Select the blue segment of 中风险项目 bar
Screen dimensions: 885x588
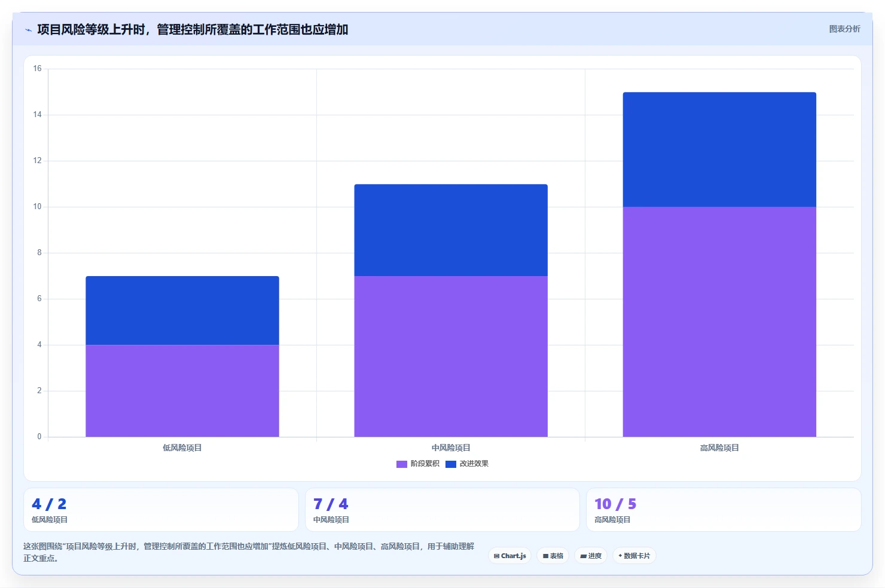click(x=451, y=230)
